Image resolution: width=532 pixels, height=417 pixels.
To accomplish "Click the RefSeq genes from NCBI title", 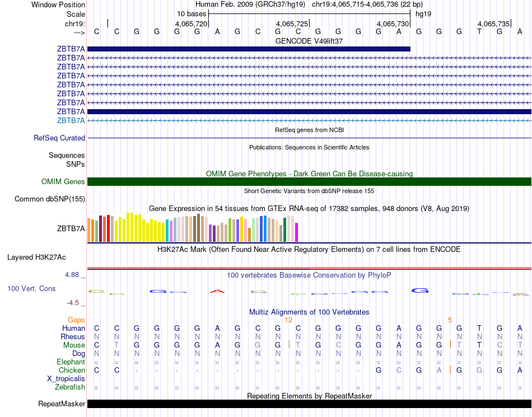I will point(309,130).
